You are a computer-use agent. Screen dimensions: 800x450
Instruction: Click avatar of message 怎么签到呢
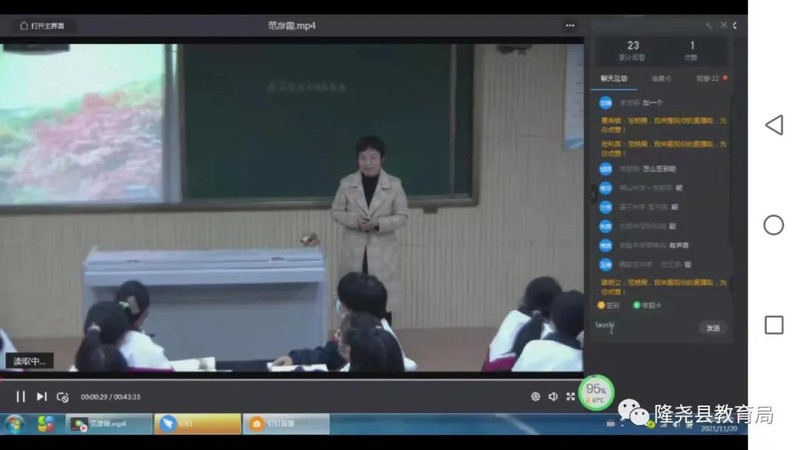[x=606, y=169]
